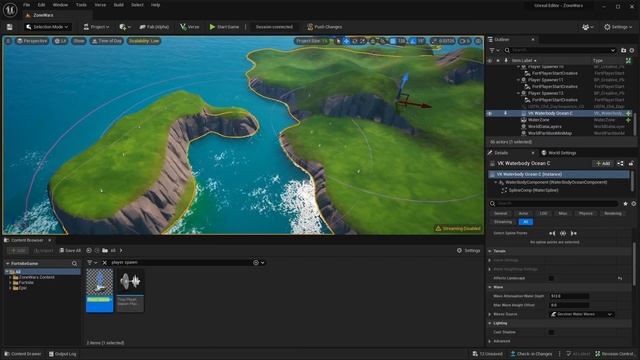Click the viewport layout icon at far right
640x360 pixels.
coord(478,41)
